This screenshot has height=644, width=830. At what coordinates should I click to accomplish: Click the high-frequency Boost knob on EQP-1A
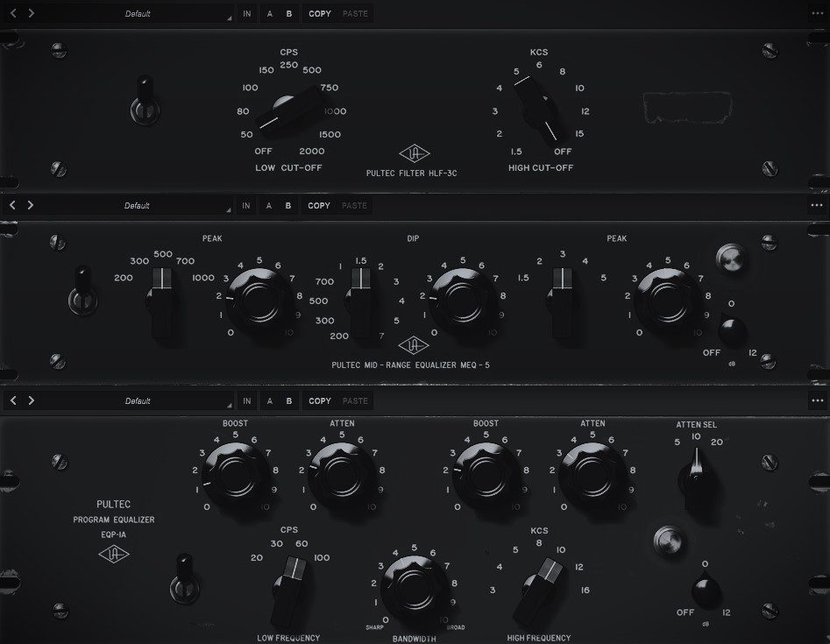(486, 477)
